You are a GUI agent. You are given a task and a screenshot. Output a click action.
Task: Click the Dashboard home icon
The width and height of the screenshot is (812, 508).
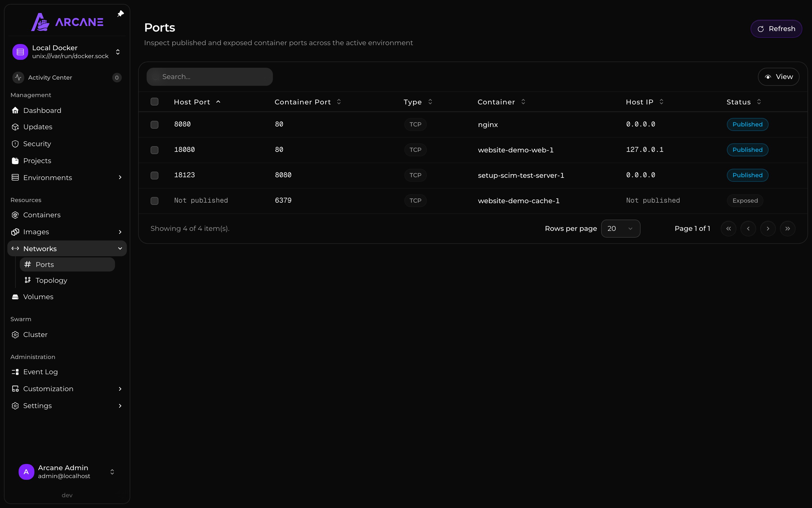pos(15,110)
